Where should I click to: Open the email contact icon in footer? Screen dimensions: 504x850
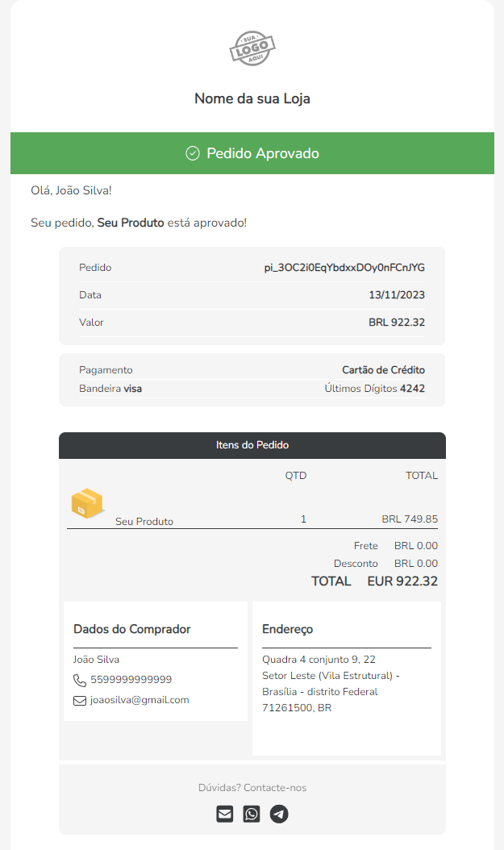click(225, 814)
